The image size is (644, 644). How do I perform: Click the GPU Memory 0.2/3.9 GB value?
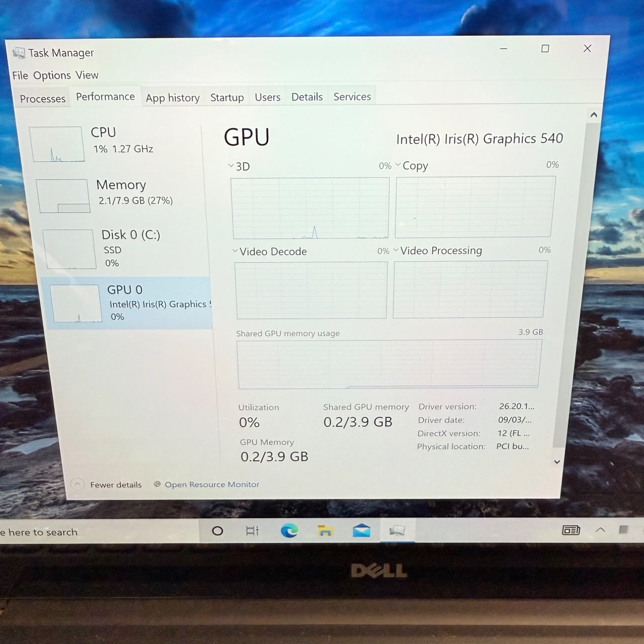pos(274,456)
